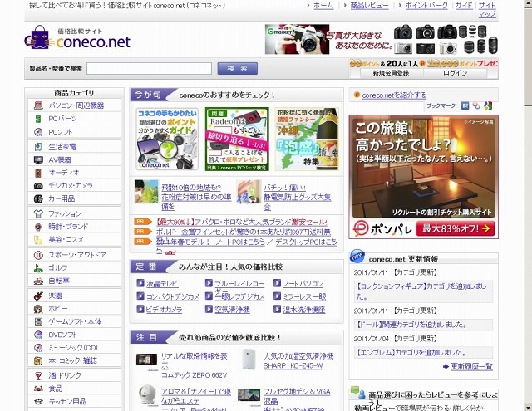Open the Radeon present campaign banner
Screen dimensions: 532x411
[x=237, y=139]
